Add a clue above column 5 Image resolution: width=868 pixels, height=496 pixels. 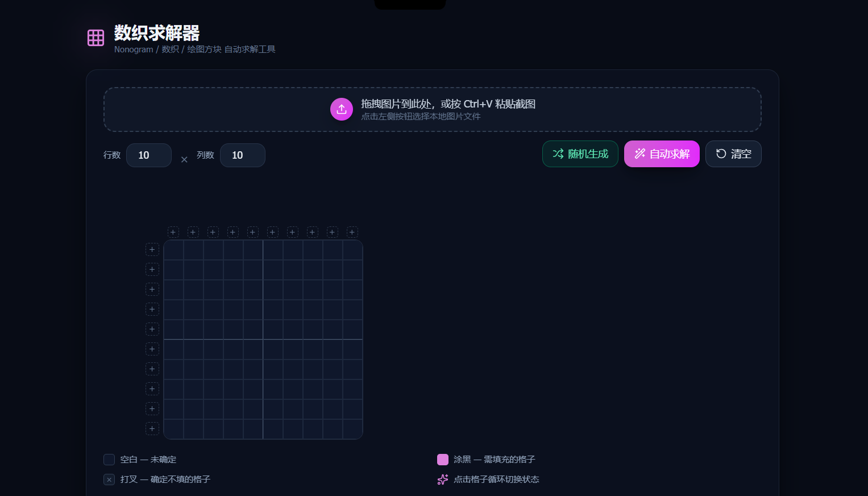[253, 232]
